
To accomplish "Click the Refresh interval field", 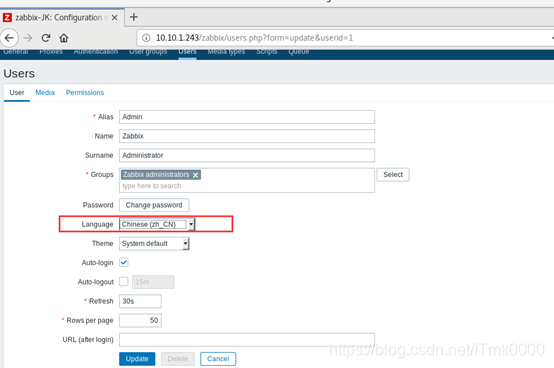I will (140, 301).
